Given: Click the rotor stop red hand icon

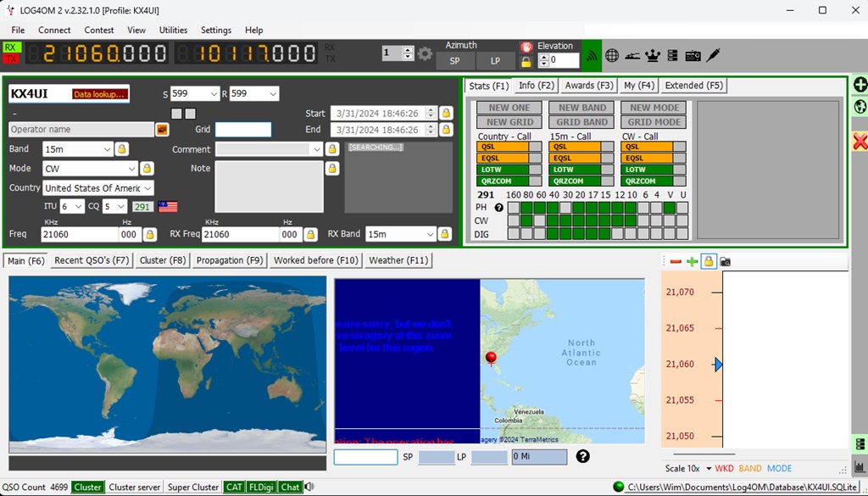Looking at the screenshot, I should (526, 47).
